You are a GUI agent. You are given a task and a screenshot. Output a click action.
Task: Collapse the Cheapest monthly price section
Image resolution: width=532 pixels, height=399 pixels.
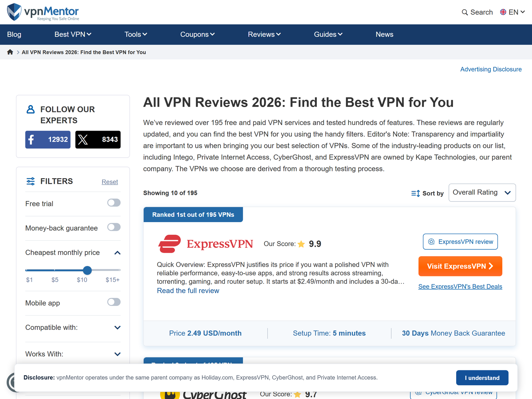(117, 253)
